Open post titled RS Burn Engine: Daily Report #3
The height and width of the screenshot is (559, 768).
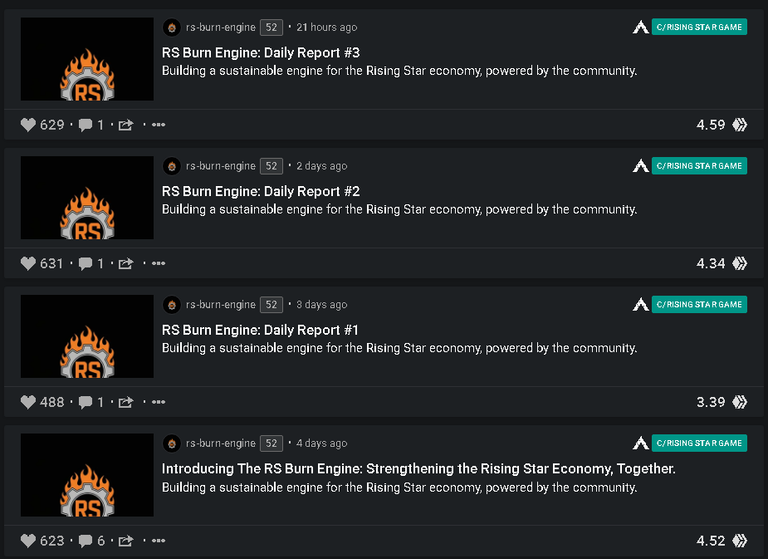click(261, 52)
